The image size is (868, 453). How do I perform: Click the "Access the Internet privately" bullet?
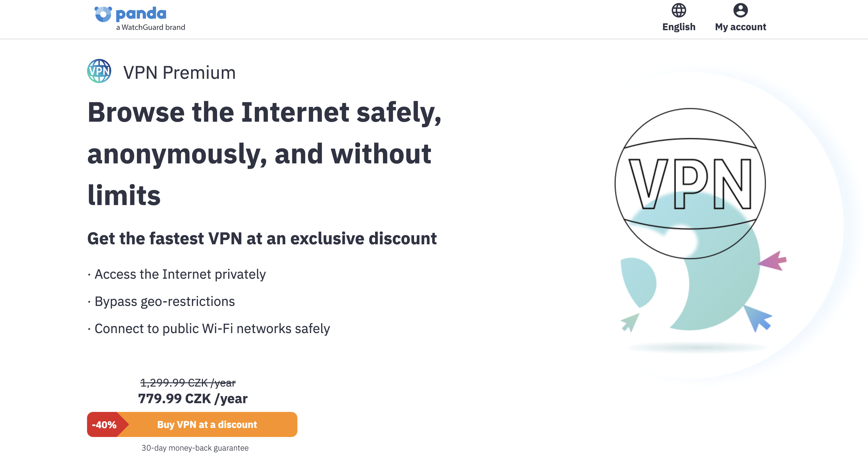180,274
